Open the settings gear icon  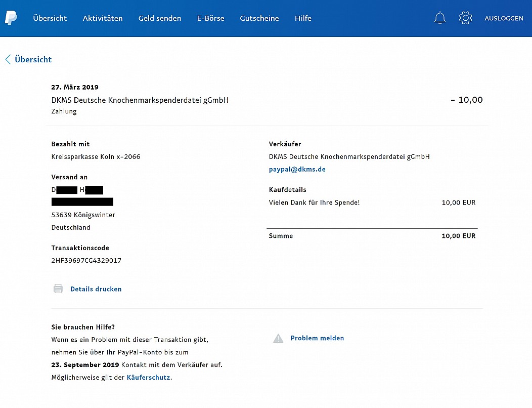point(465,18)
